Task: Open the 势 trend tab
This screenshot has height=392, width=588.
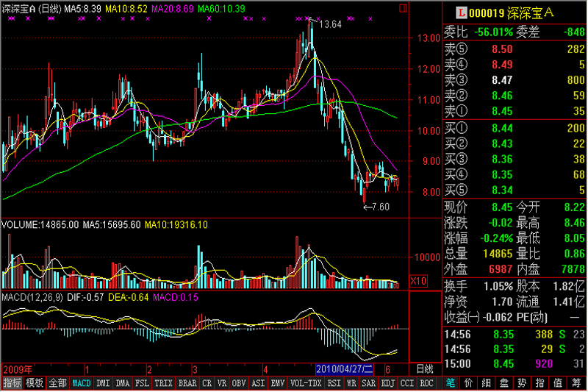Action: click(522, 383)
